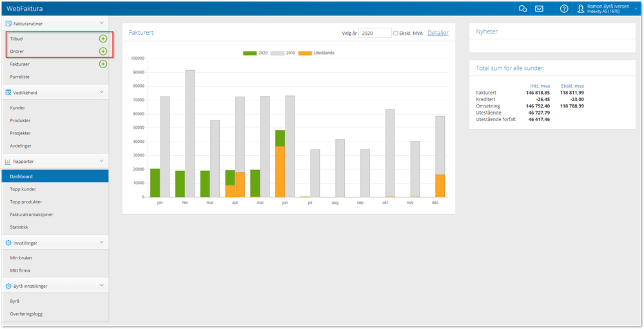644x329 pixels.
Task: Go to WebFaktura home logo
Action: click(x=24, y=8)
